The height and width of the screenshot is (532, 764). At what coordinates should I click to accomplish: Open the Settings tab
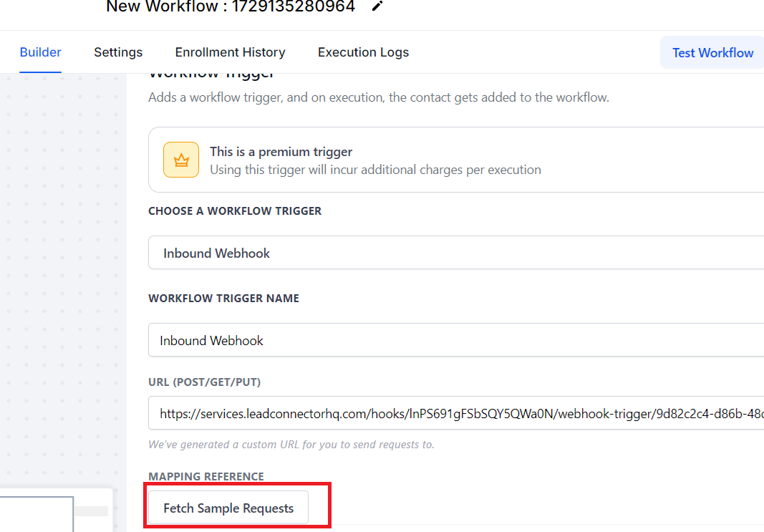click(x=118, y=52)
